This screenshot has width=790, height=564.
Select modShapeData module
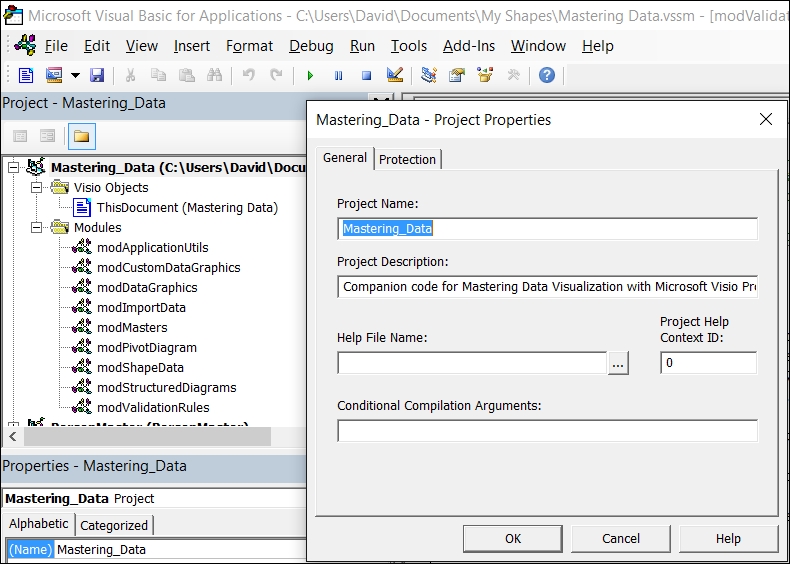coord(140,367)
